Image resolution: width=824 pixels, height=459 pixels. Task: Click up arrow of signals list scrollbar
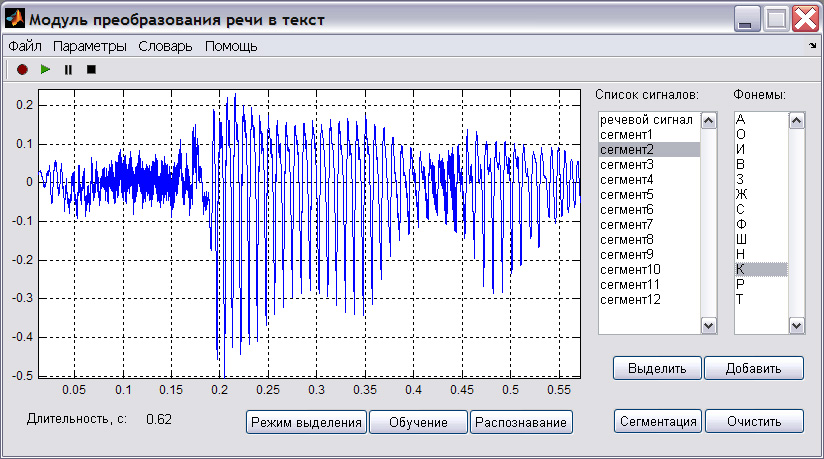click(x=708, y=121)
